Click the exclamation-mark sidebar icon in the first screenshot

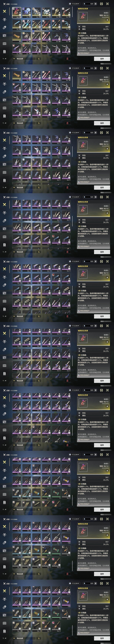(4, 52)
